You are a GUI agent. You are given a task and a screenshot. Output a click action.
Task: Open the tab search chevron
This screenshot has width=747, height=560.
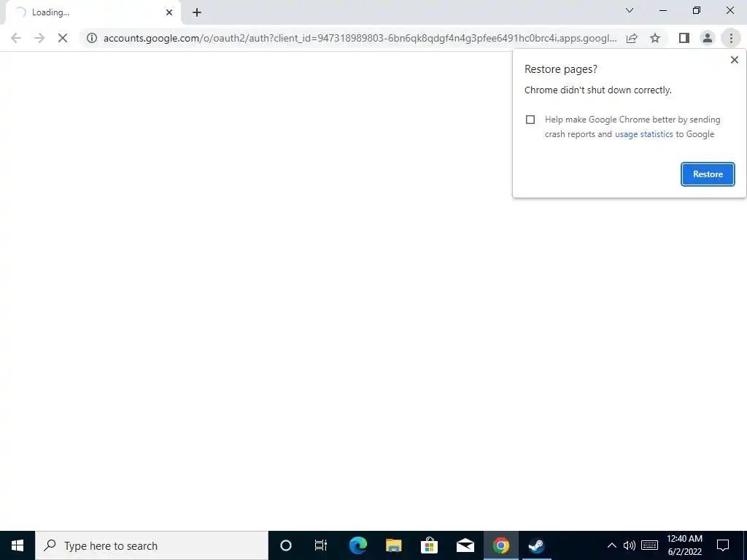point(630,10)
